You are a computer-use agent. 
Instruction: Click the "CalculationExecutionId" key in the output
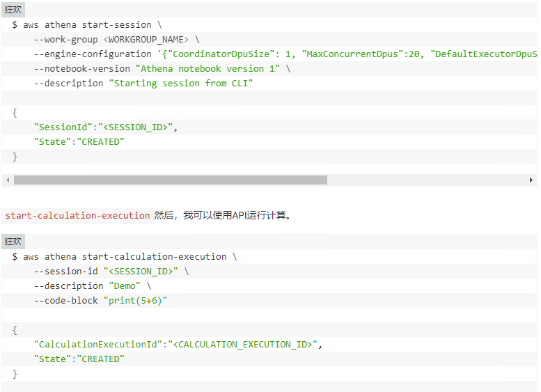tap(100, 345)
